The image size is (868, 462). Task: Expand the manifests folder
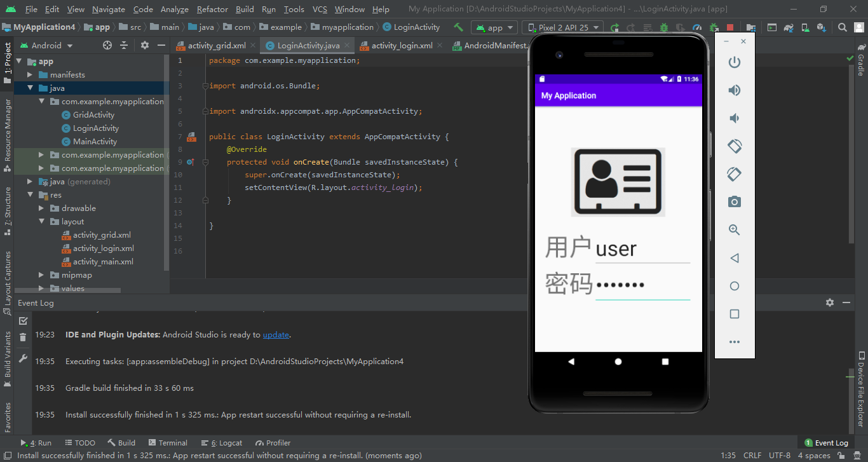[30, 75]
